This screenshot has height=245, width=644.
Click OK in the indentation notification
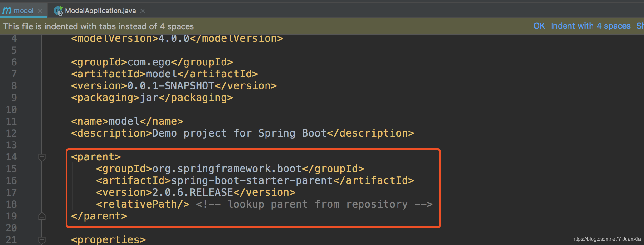pos(539,26)
